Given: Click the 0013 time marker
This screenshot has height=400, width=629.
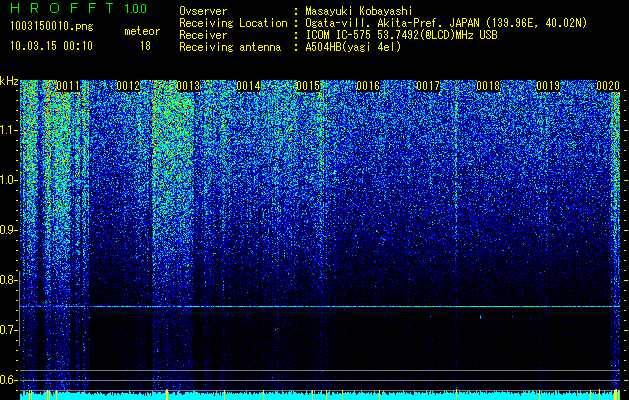Looking at the screenshot, I should [x=188, y=86].
